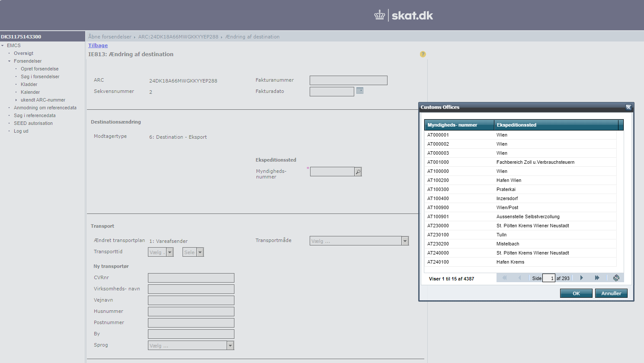This screenshot has width=644, height=363.
Task: Sort by Myndigheds-nummer column header
Action: tap(459, 125)
